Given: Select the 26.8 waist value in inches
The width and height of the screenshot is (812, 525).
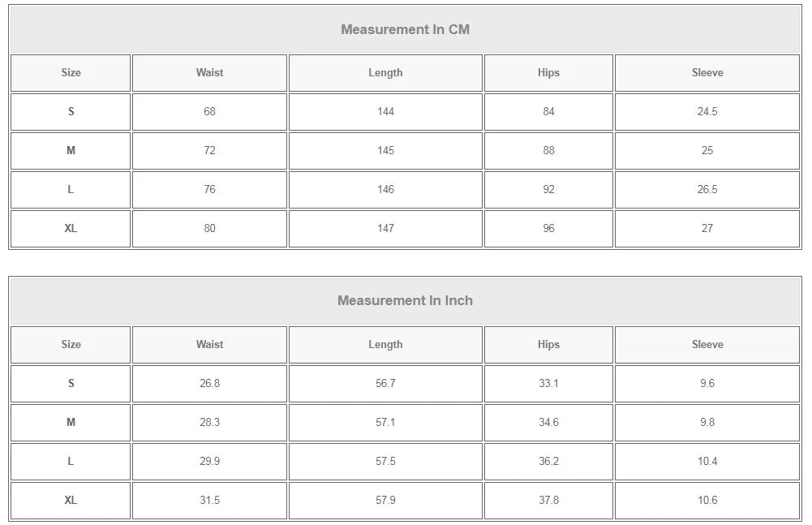Looking at the screenshot, I should (x=209, y=384).
